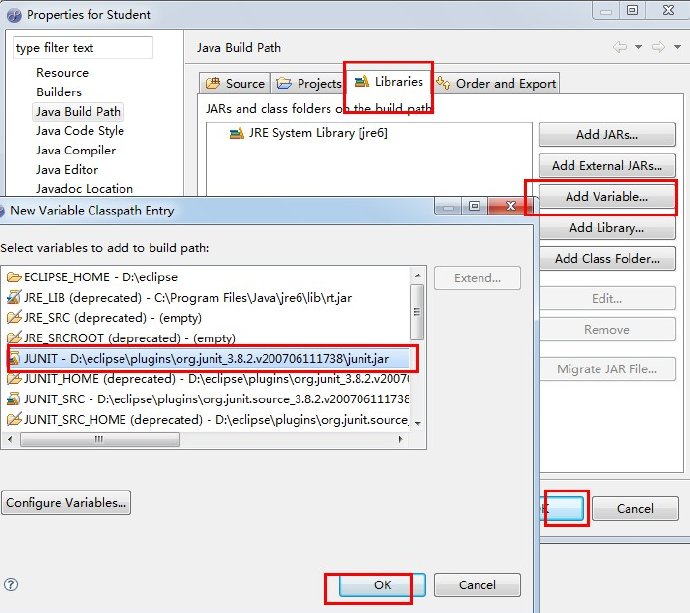This screenshot has width=690, height=613.
Task: Click the JRE_SRCROOT variable icon
Action: 14,338
